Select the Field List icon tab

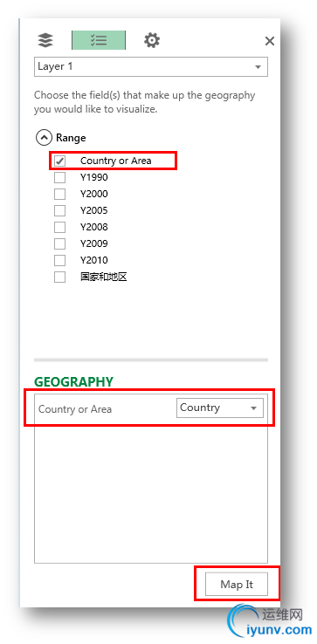(x=99, y=40)
